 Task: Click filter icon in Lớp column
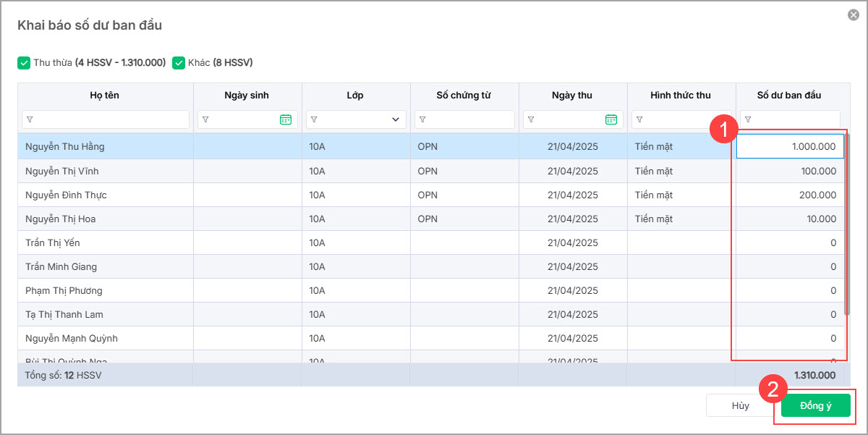pos(314,119)
